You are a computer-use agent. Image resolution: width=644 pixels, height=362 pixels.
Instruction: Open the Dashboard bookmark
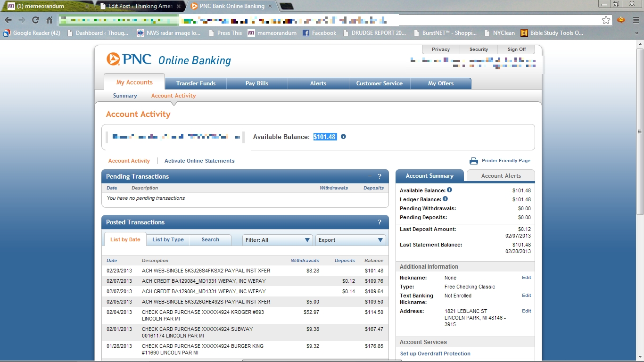(98, 33)
